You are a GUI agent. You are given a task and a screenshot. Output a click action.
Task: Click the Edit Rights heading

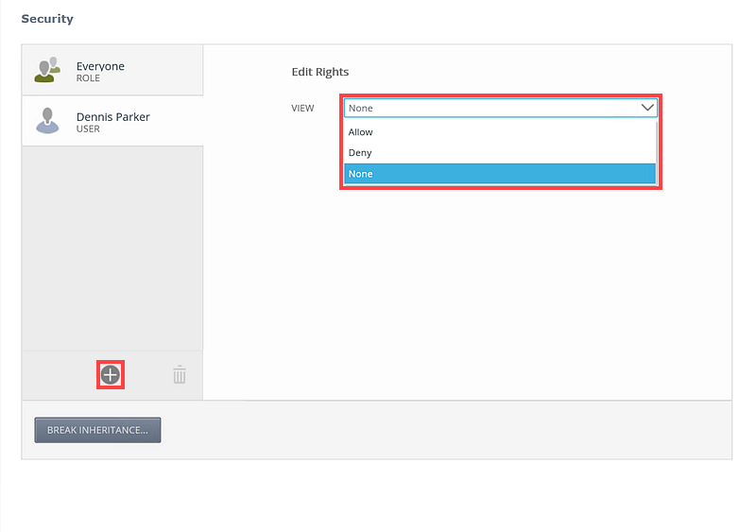pyautogui.click(x=320, y=72)
